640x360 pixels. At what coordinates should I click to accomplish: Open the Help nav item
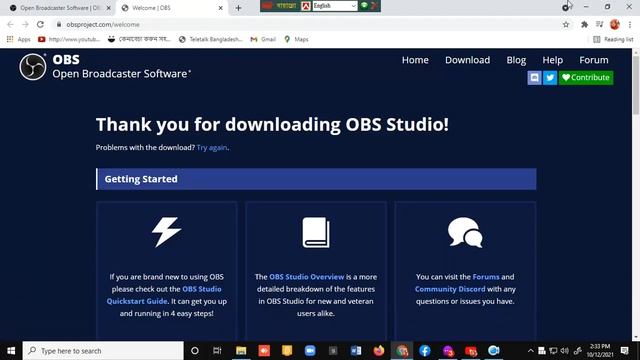tap(552, 60)
